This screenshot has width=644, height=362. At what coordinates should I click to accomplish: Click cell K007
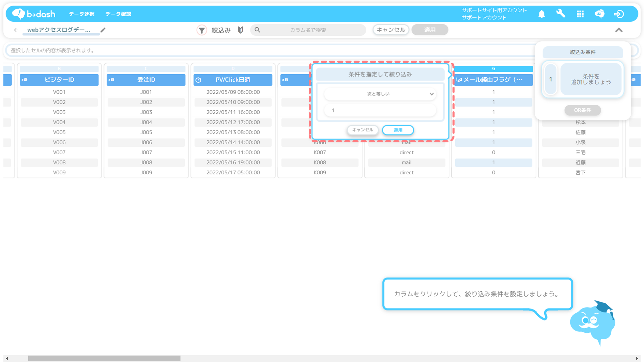(320, 152)
